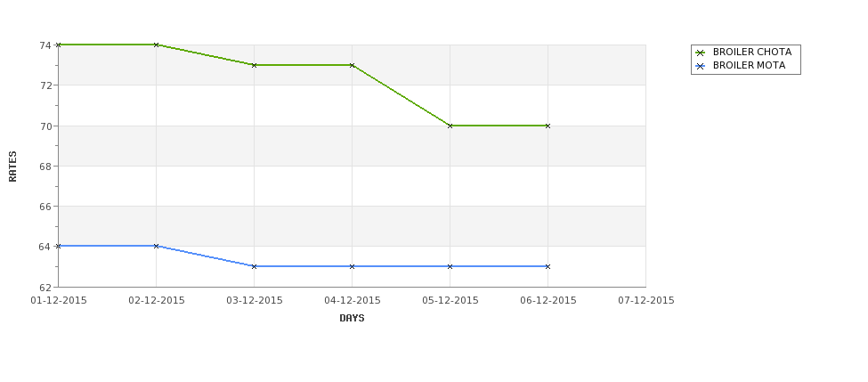Select BROILER MOTA point on 06-12-2015
This screenshot has width=868, height=382.
[548, 266]
